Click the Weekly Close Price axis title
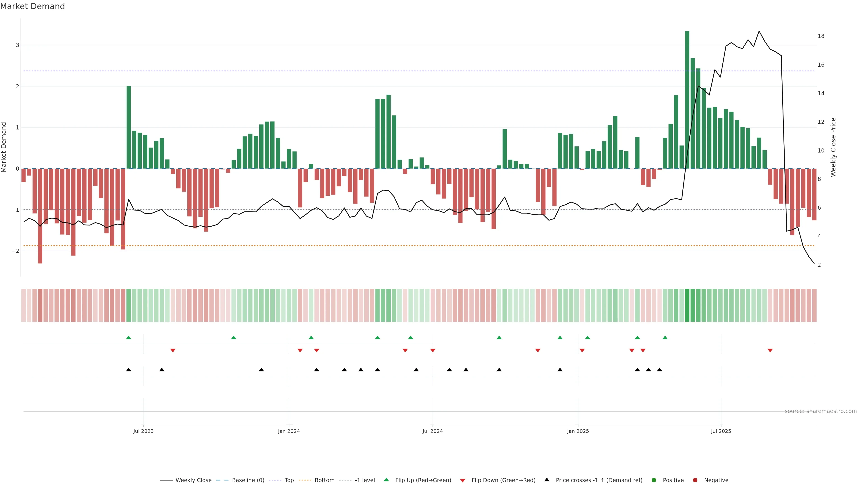 coord(833,147)
